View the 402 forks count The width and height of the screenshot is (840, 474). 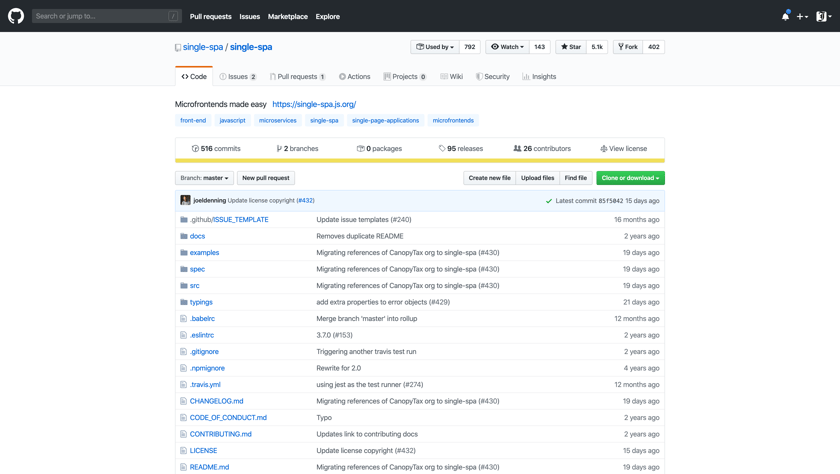point(654,47)
